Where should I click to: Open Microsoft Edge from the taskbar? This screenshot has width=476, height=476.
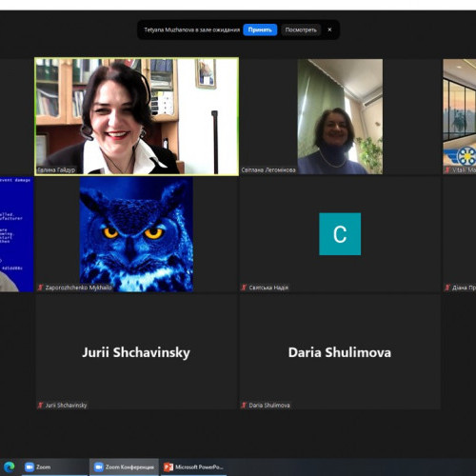pyautogui.click(x=10, y=467)
